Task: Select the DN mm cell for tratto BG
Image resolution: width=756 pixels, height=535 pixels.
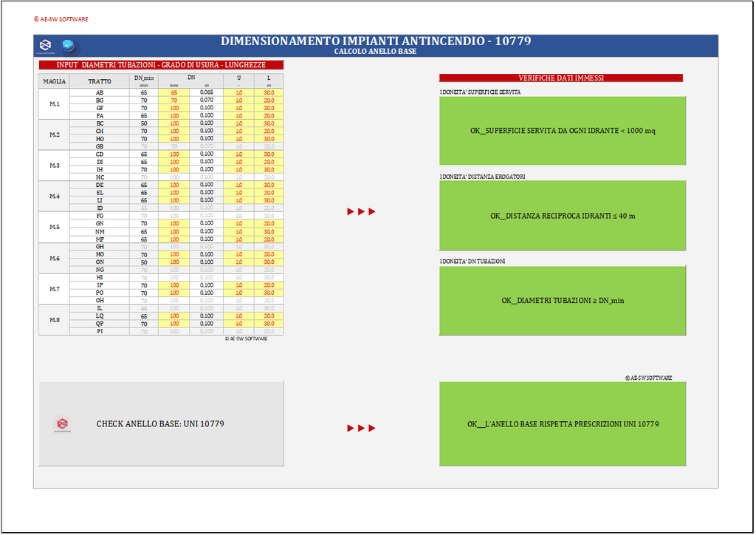Action: coord(174,100)
